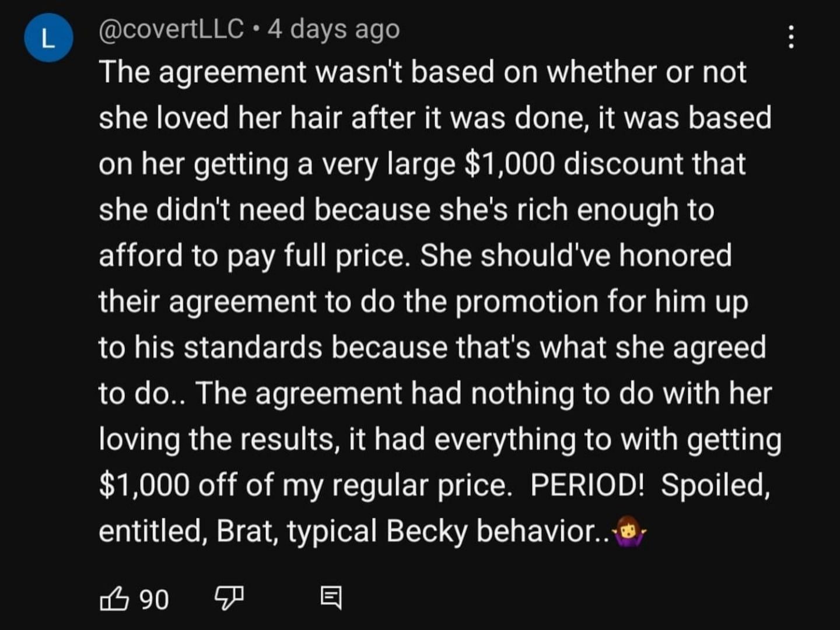The image size is (840, 630).
Task: Open the @covertLLC channel link
Action: click(171, 29)
